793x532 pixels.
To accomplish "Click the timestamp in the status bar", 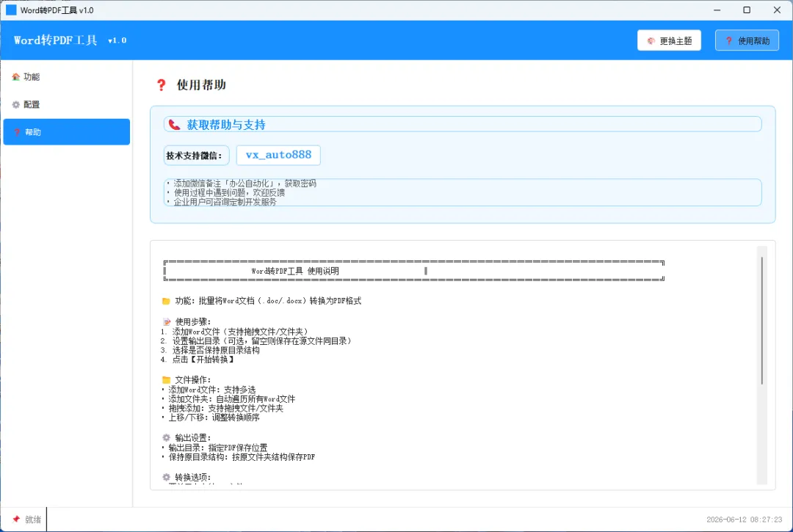I will pyautogui.click(x=744, y=520).
